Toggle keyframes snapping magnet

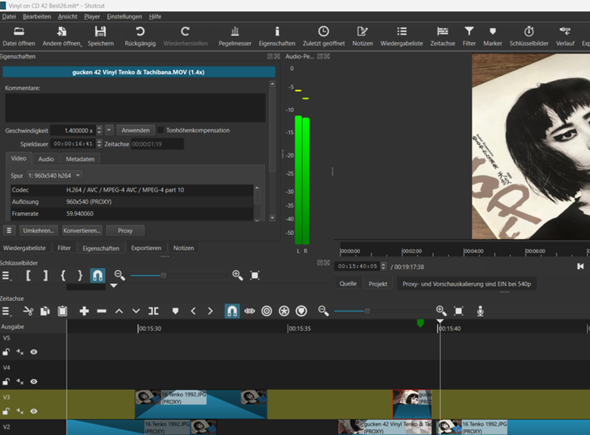97,275
